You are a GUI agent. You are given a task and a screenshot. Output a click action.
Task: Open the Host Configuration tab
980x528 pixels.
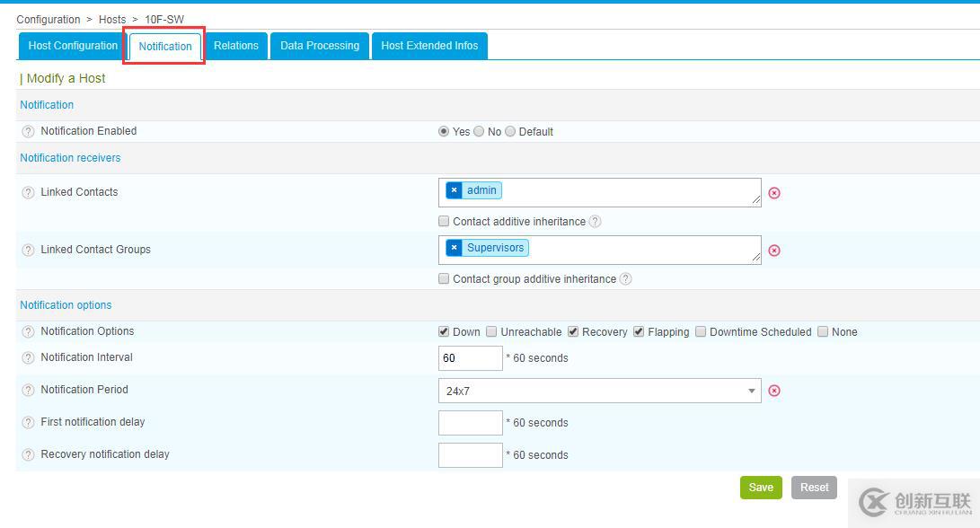pos(73,46)
